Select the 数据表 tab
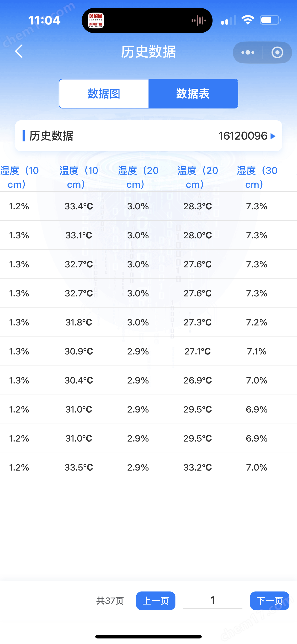 point(193,94)
